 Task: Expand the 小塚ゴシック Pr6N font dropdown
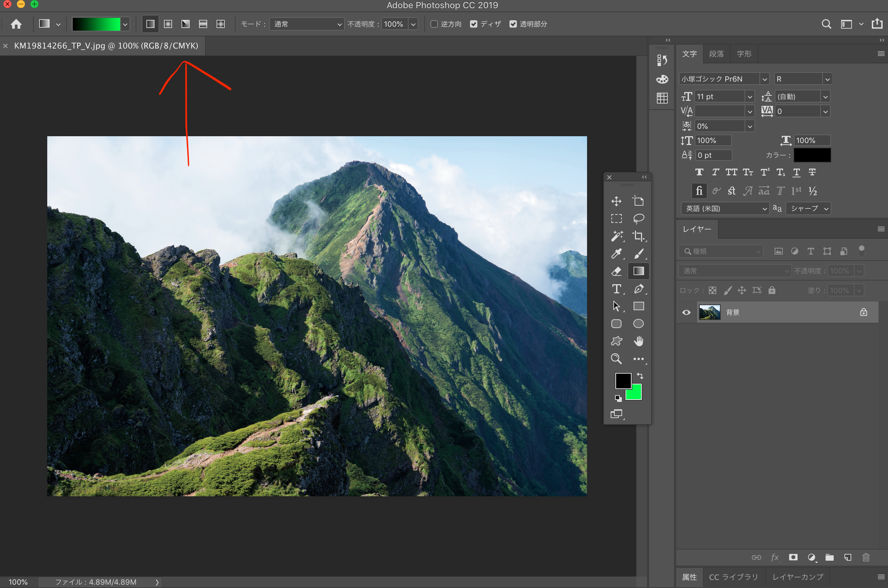764,79
